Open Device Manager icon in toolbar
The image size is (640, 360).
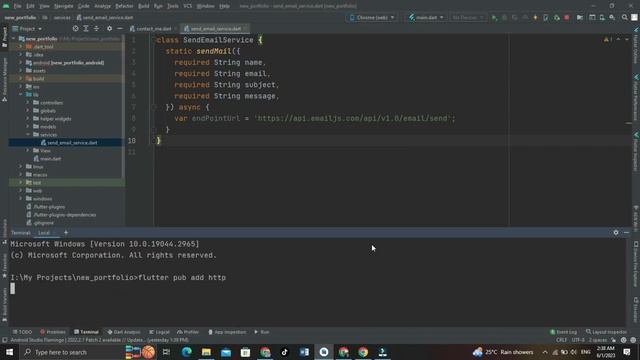click(x=602, y=18)
